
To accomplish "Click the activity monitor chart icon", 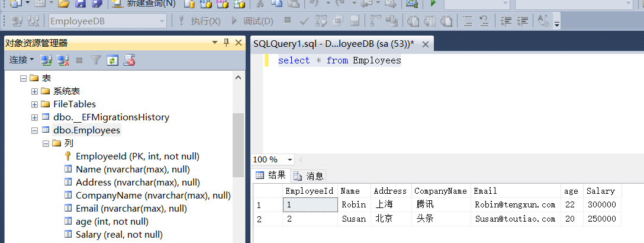I will [x=412, y=4].
